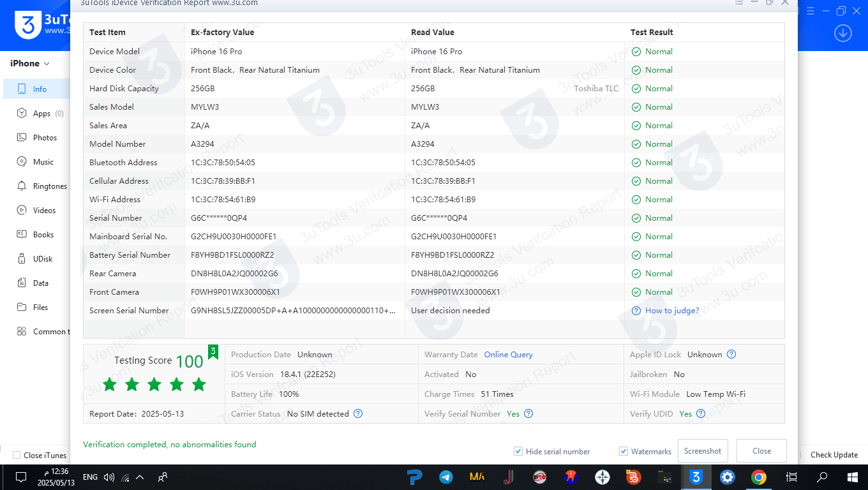
Task: Click the downloads arrow icon in the 3uTools header
Action: (x=842, y=33)
